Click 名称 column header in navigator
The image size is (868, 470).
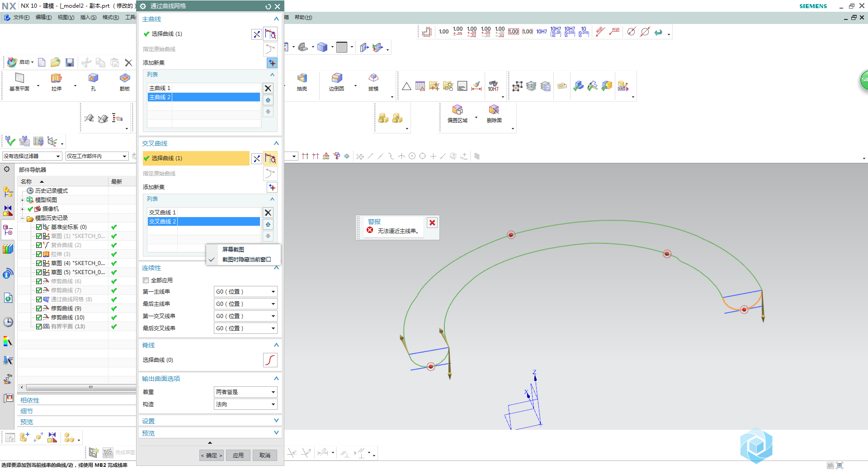click(x=63, y=181)
